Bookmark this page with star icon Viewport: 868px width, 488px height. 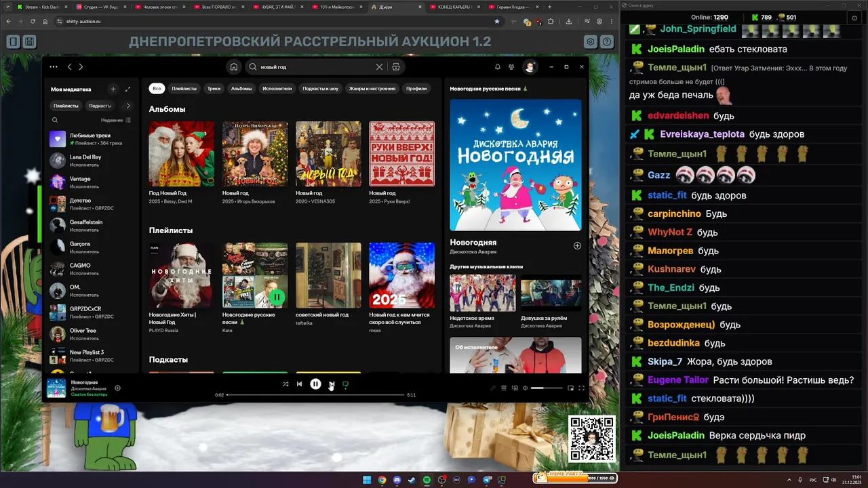(497, 22)
